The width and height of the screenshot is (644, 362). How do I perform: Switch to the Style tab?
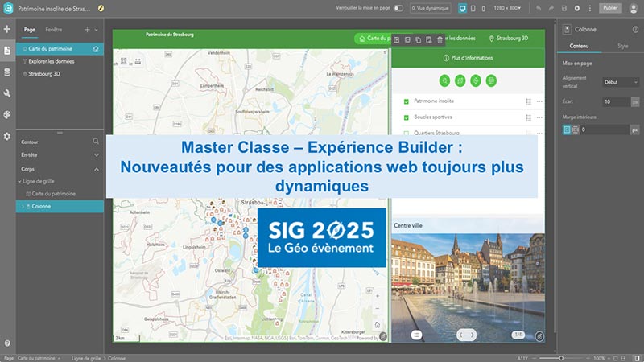(622, 46)
